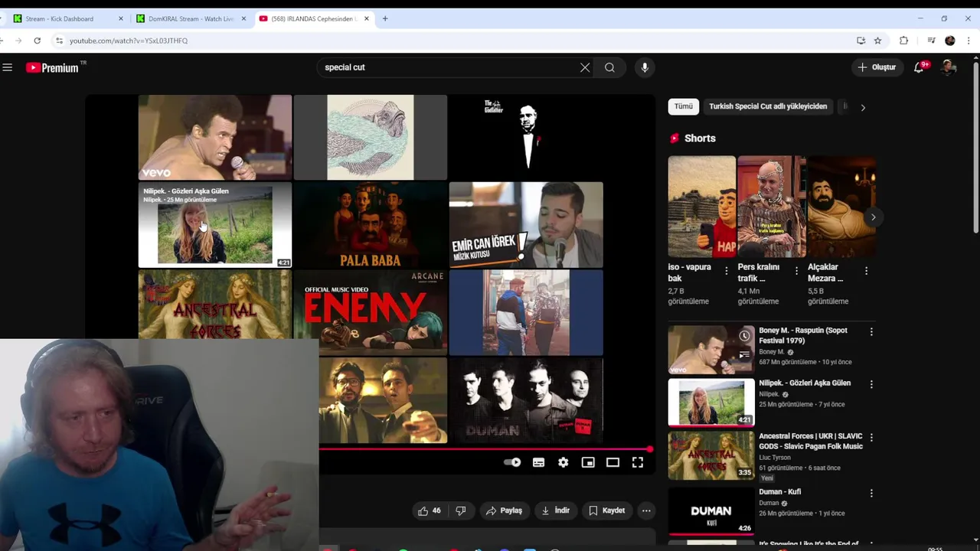Open more actions ellipsis below video
The image size is (980, 551).
pyautogui.click(x=646, y=510)
